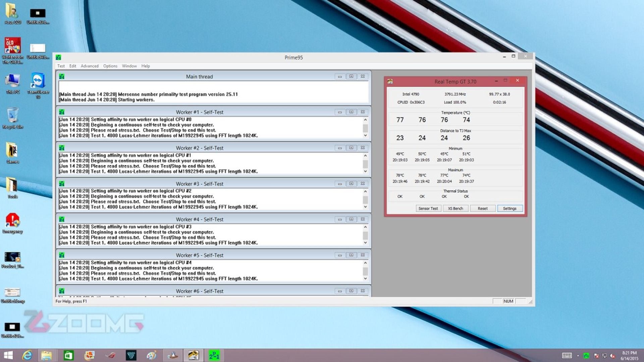Select the Untitled.bmp desktop file

pyautogui.click(x=12, y=295)
